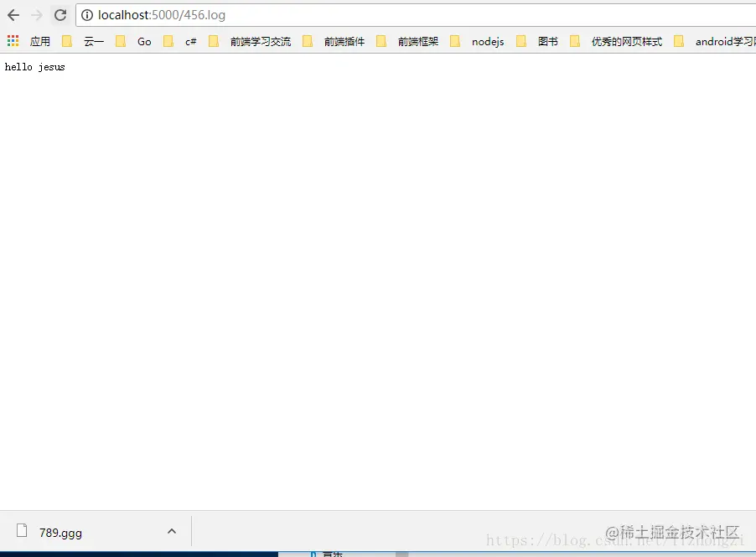756x557 pixels.
Task: Click the Forward navigation arrow
Action: (37, 15)
